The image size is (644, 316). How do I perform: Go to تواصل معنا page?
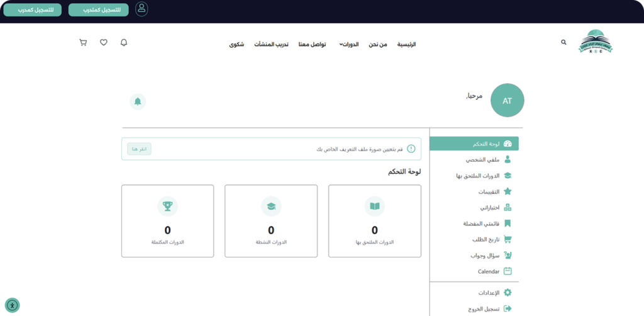pyautogui.click(x=312, y=45)
